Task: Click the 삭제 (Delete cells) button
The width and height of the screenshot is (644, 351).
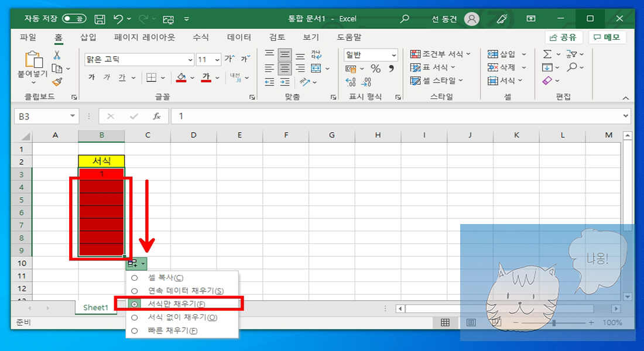Action: pos(502,67)
